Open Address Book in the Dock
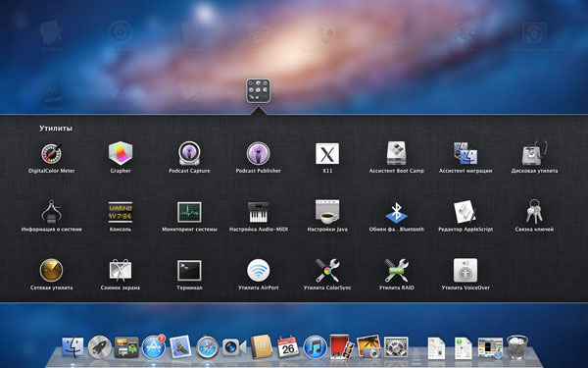The height and width of the screenshot is (368, 588). point(262,346)
